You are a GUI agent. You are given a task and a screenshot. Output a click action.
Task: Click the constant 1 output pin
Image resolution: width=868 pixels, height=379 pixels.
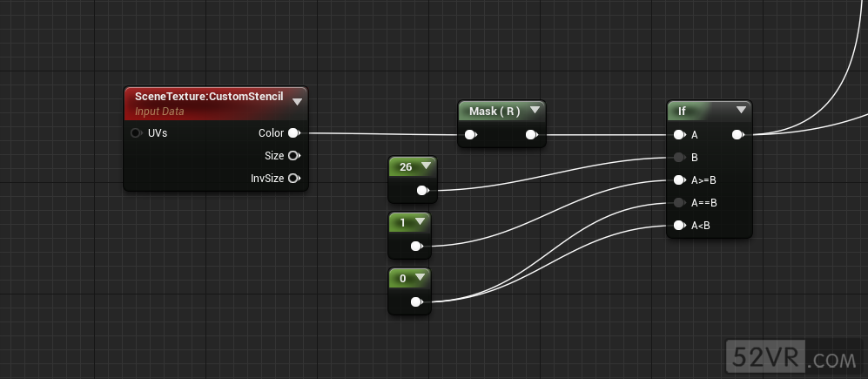[416, 246]
